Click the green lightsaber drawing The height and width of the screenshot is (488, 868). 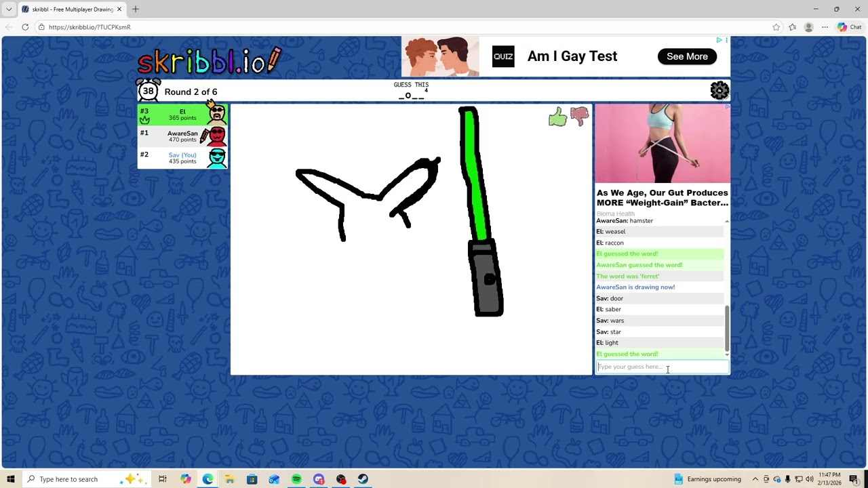[481, 211]
